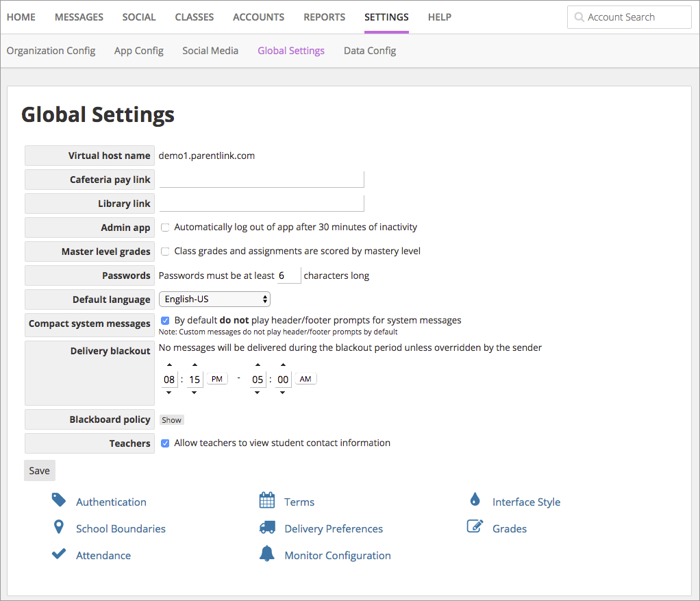Image resolution: width=700 pixels, height=601 pixels.
Task: Open the SOCIAL menu
Action: point(139,17)
